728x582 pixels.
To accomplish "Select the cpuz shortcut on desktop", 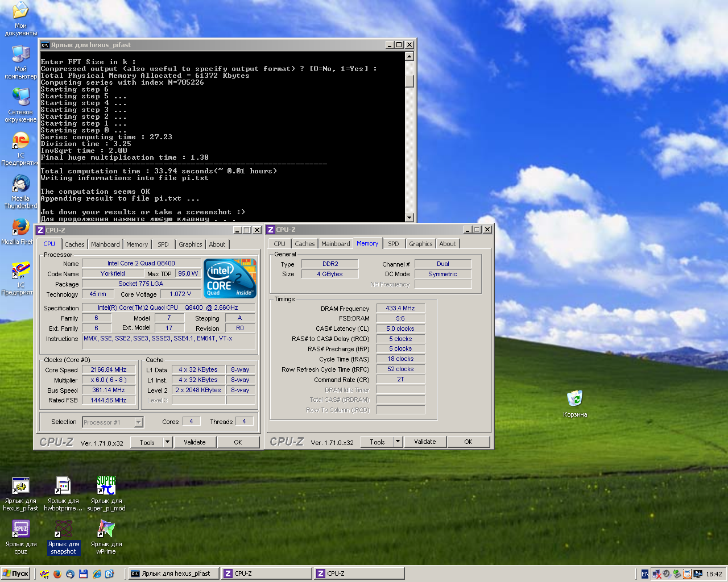I will [x=20, y=537].
